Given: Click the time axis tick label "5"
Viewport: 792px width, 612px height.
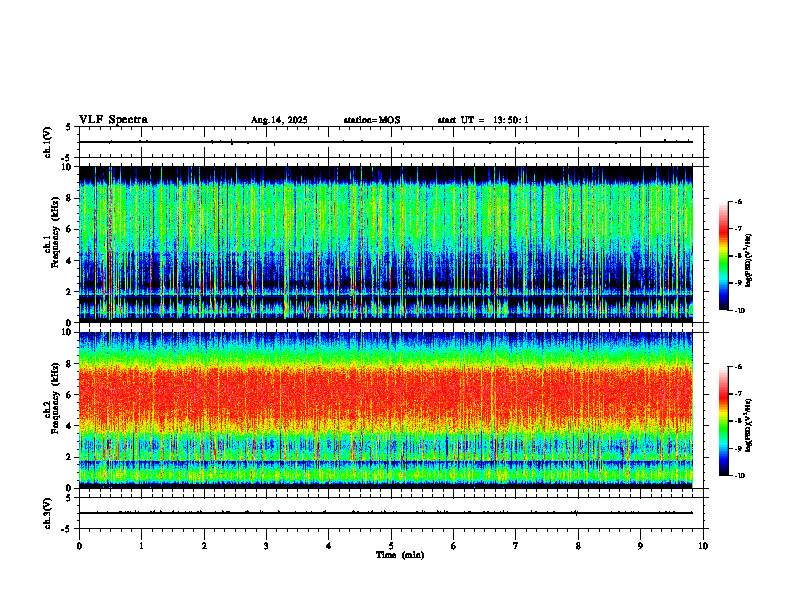Looking at the screenshot, I should point(391,546).
